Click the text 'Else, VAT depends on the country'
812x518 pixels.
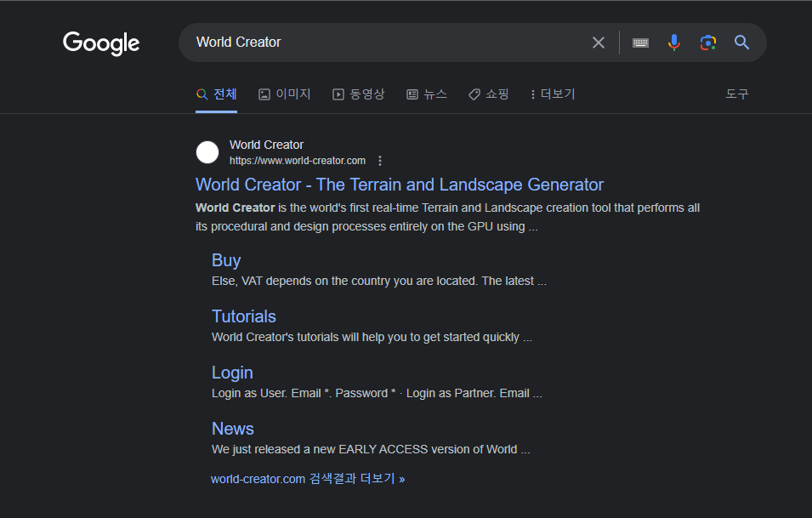(x=378, y=282)
